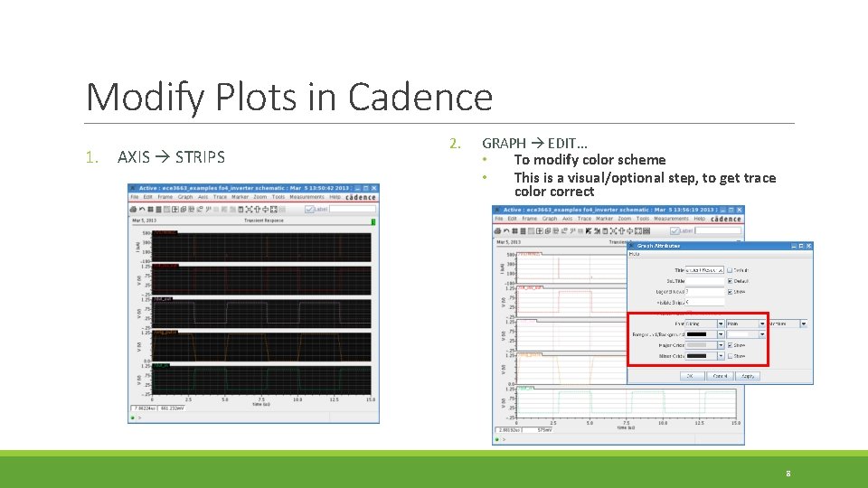Screen dimensions: 868x488
Task: Toggle Major Grids Show checkbox
Action: [x=731, y=345]
